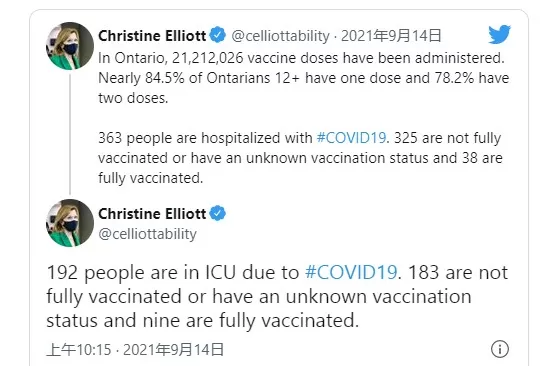The image size is (551, 366).
Task: Click the 'status and nine are fully vaccinated' line
Action: coord(202,321)
